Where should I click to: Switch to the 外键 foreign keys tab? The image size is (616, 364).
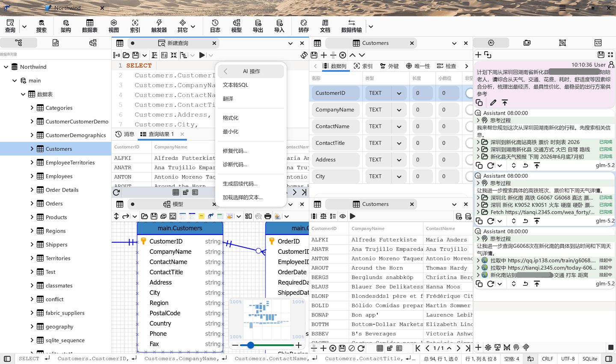click(389, 66)
